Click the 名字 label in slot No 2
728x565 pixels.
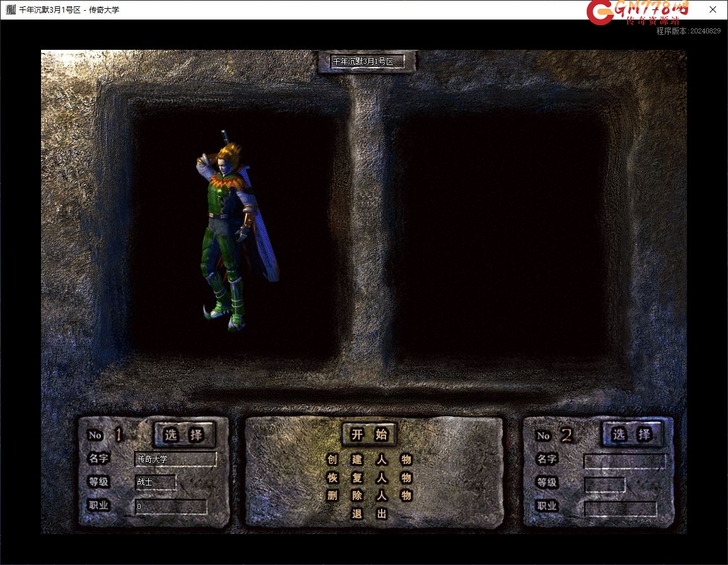tap(547, 459)
